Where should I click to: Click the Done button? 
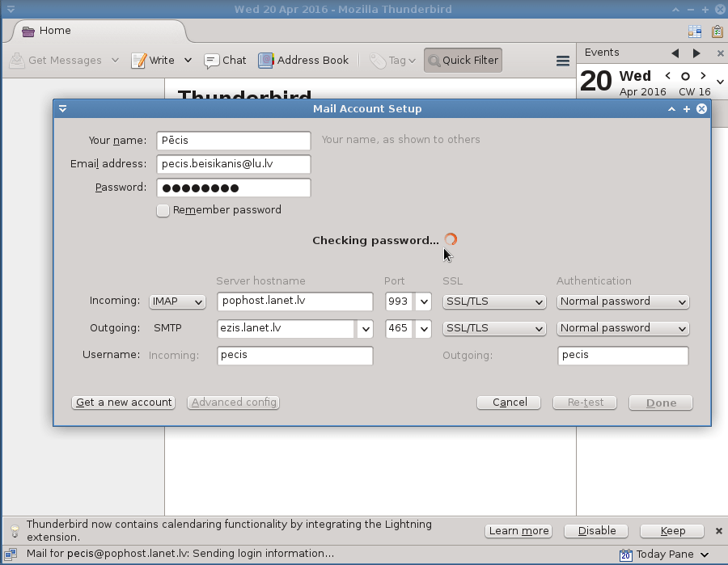(x=661, y=403)
